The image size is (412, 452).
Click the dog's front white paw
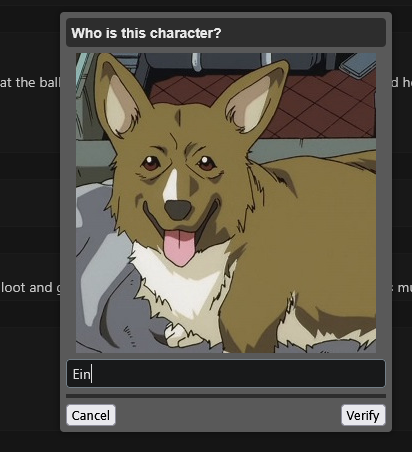coord(180,336)
